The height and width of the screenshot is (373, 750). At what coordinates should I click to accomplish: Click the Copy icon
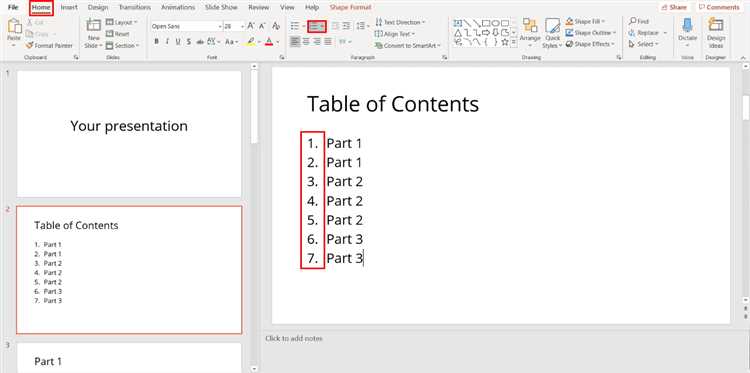coord(30,34)
